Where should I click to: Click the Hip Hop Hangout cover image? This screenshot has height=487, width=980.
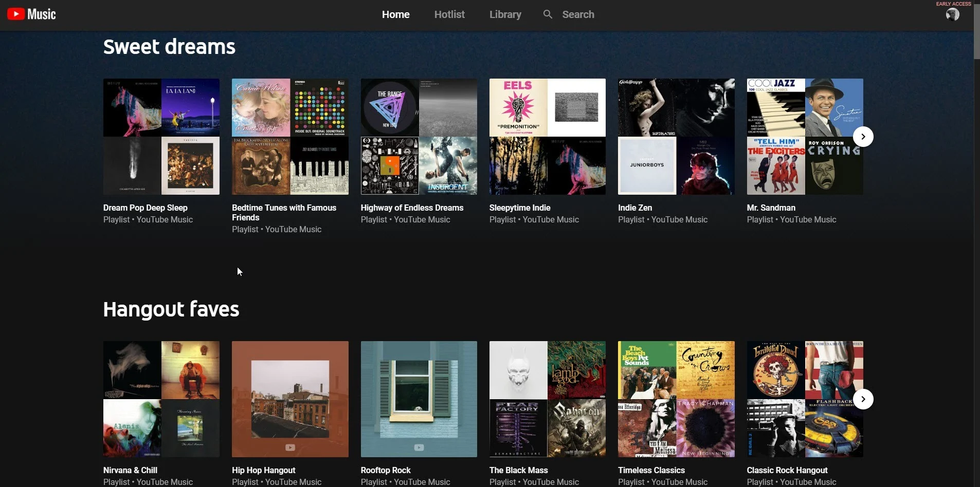pos(290,399)
